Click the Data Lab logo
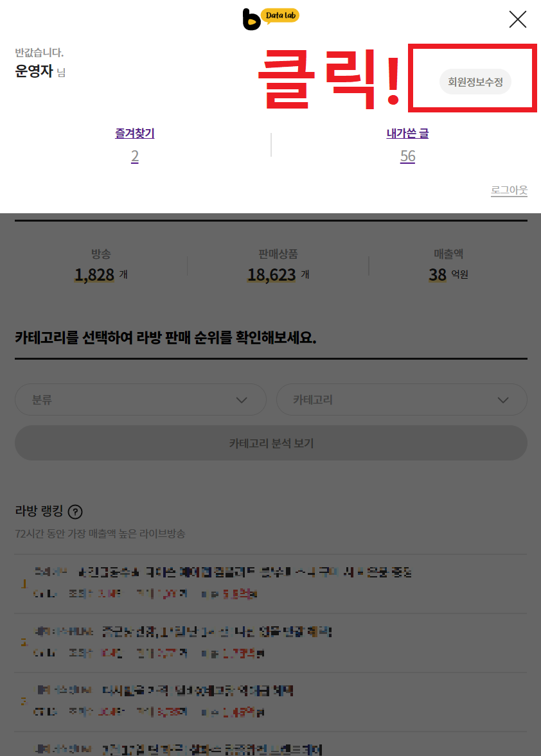 (270, 19)
